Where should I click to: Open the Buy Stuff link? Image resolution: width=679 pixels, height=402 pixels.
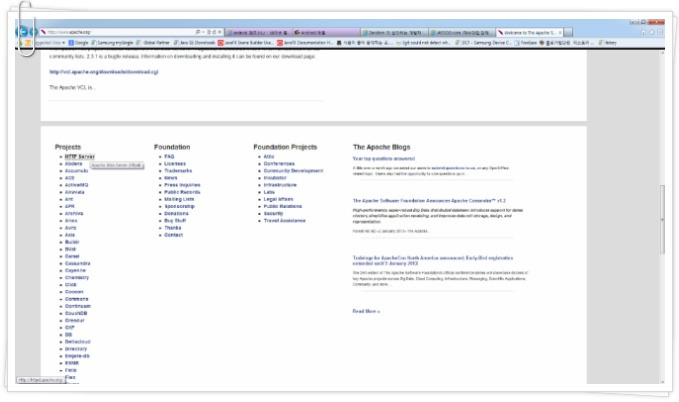point(175,221)
